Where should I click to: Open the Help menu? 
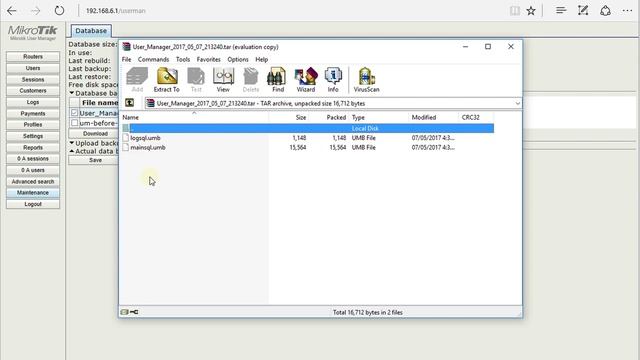[x=262, y=59]
